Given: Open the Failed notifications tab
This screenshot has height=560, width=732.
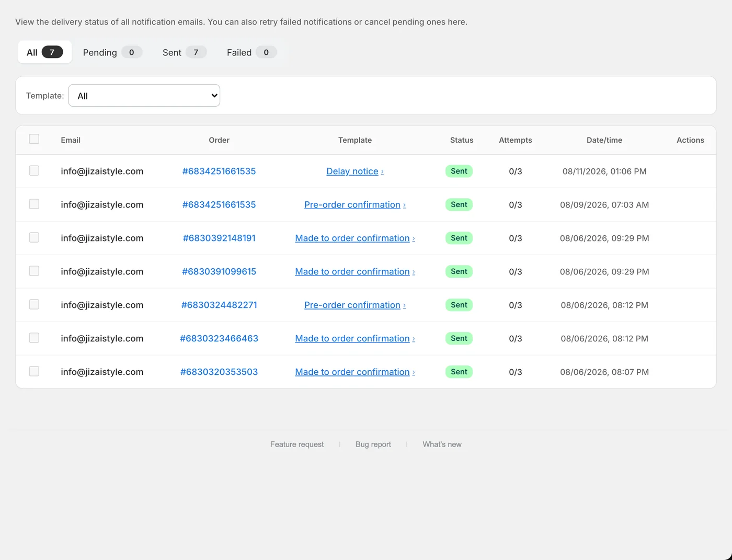Looking at the screenshot, I should click(x=251, y=52).
